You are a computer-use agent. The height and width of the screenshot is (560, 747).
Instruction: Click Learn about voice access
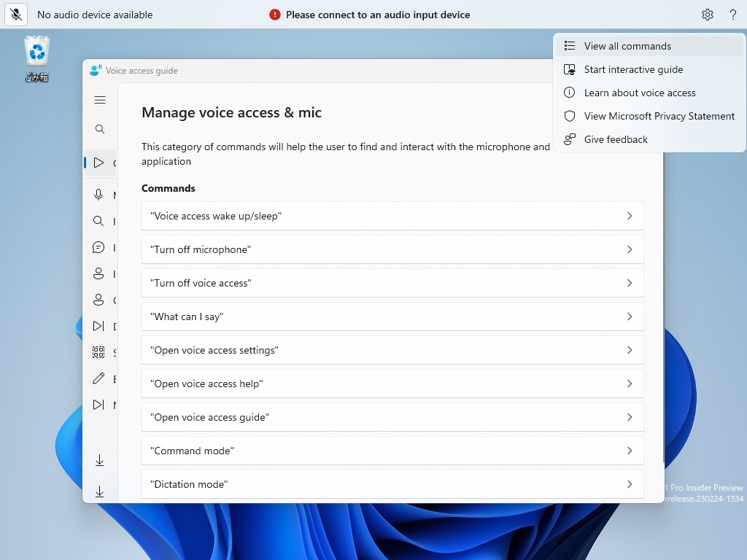tap(640, 93)
